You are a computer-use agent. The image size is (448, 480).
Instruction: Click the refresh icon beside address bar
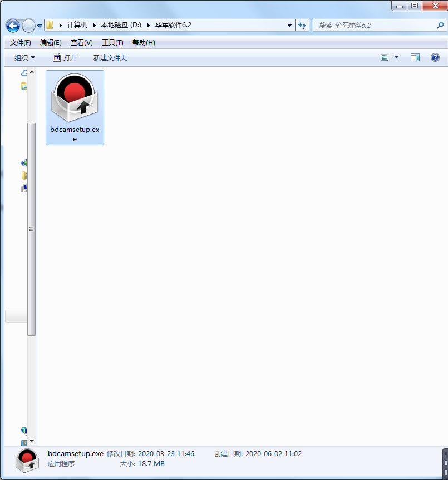tap(302, 25)
